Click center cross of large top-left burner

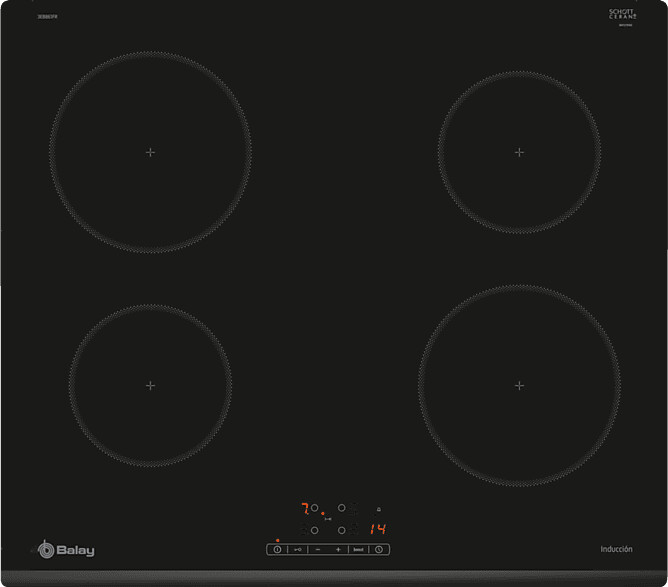tap(150, 152)
